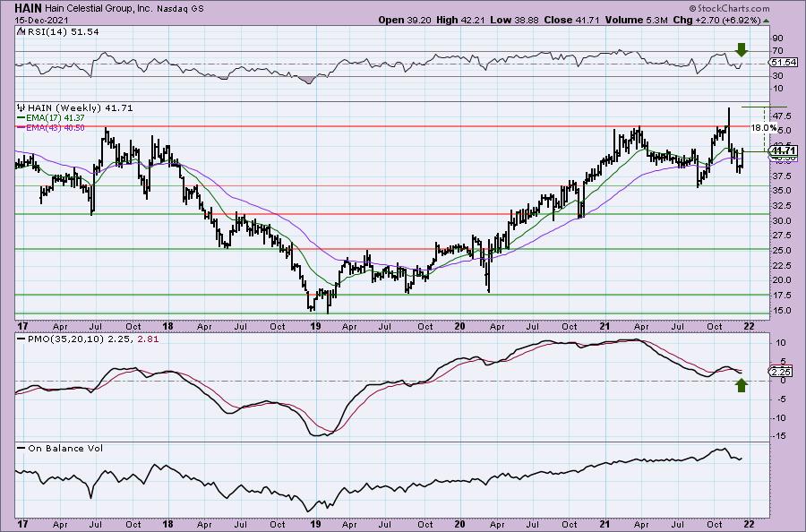Click year 22 on the price panel time axis

click(x=749, y=326)
